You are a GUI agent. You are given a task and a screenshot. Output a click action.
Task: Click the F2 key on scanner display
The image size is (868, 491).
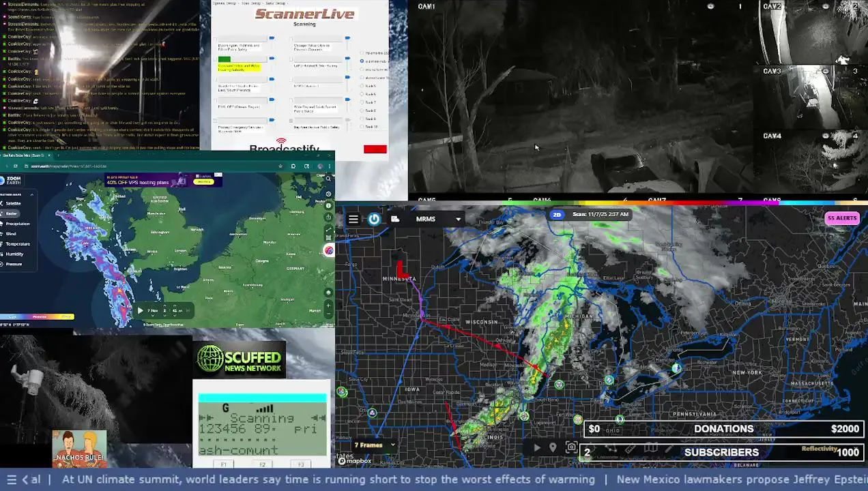click(x=262, y=464)
